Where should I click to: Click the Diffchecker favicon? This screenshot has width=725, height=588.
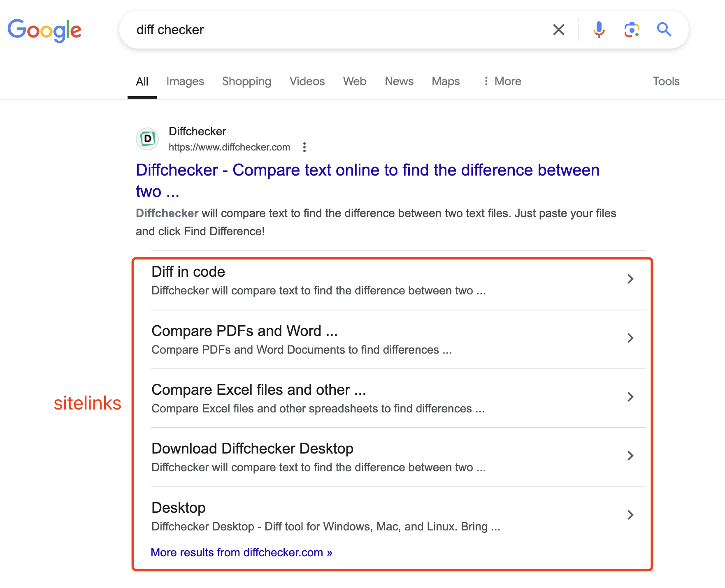(x=147, y=139)
